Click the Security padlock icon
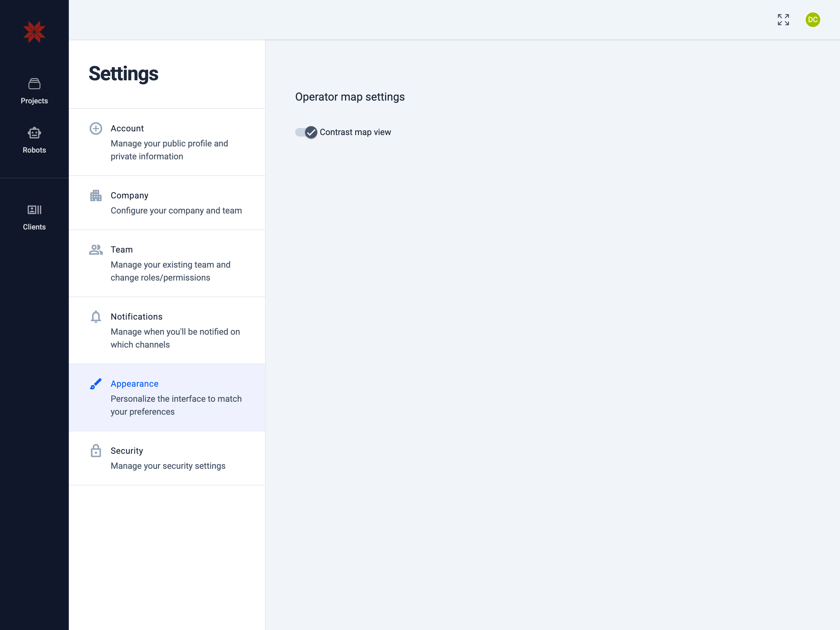This screenshot has width=840, height=630. pyautogui.click(x=96, y=451)
